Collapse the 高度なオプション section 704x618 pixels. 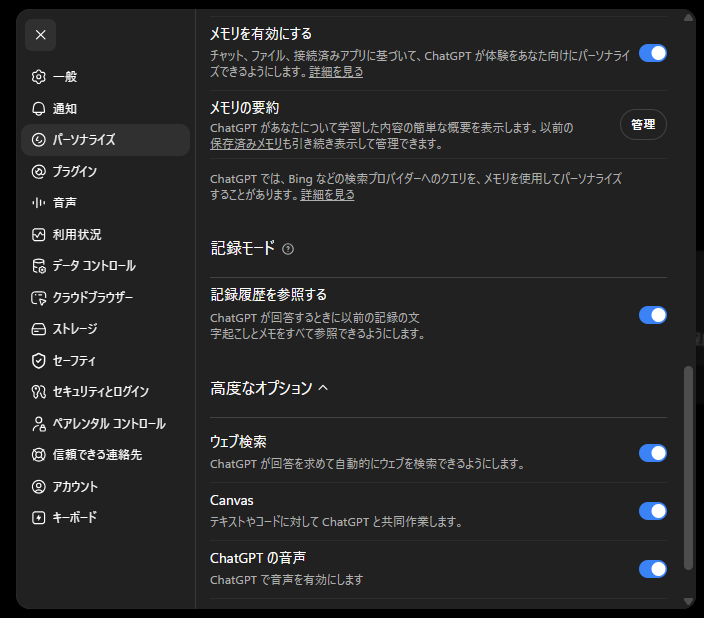click(269, 388)
